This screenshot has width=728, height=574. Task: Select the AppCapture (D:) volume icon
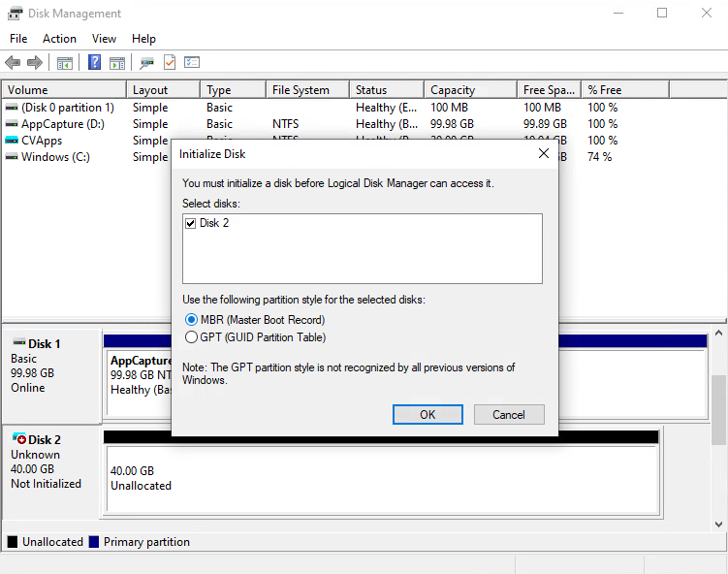(x=12, y=124)
